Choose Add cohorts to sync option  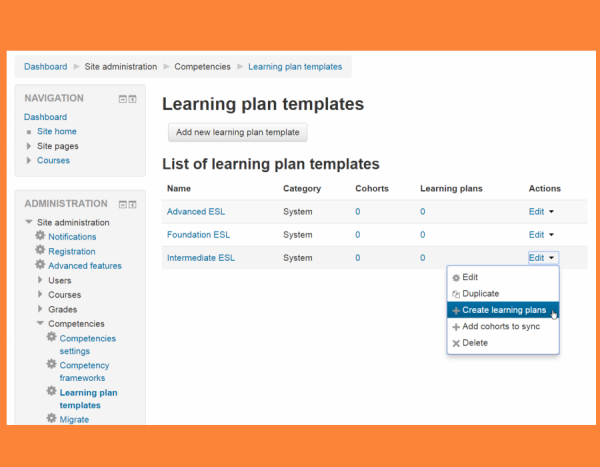pos(507,327)
